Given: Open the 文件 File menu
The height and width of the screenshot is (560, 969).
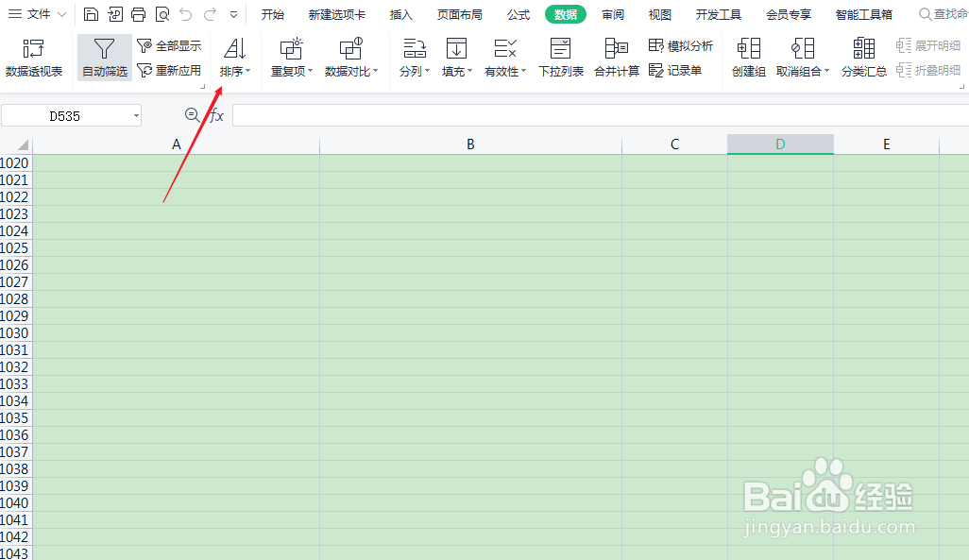Looking at the screenshot, I should (x=36, y=14).
